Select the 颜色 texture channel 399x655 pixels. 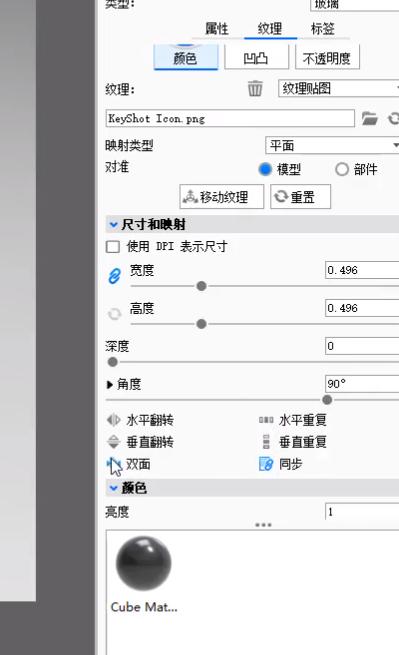click(186, 57)
